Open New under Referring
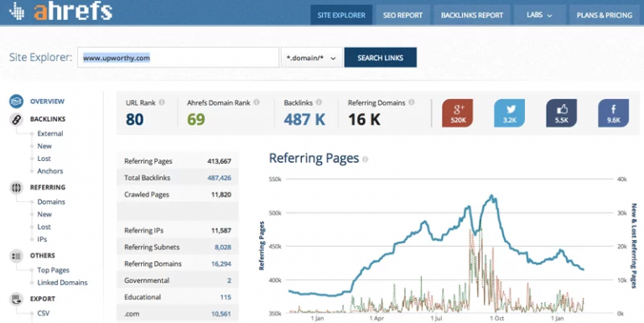Screen dimensions: 644x323 click(44, 214)
